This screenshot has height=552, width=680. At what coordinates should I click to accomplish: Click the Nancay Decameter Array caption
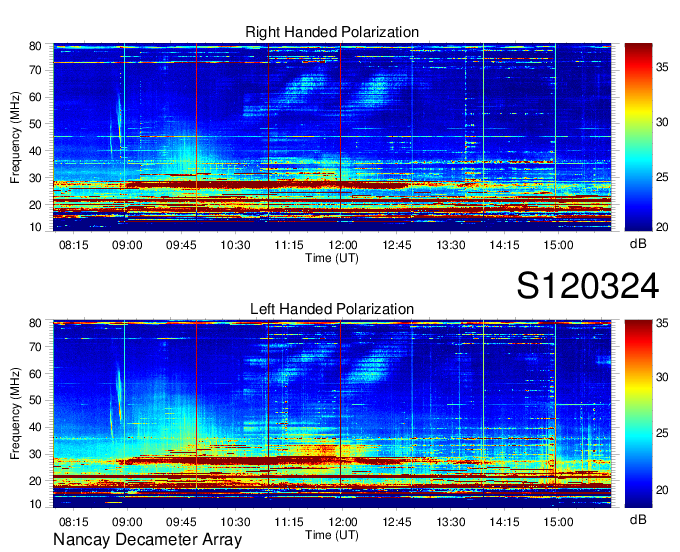[147, 540]
